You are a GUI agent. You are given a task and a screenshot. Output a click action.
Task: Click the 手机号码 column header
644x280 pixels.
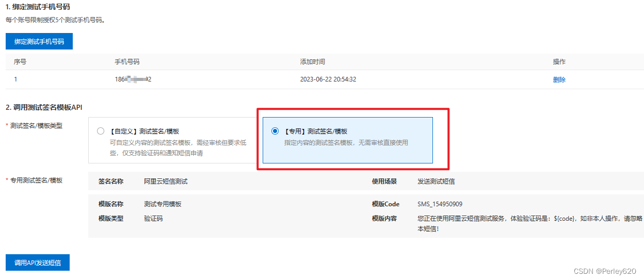pyautogui.click(x=127, y=61)
